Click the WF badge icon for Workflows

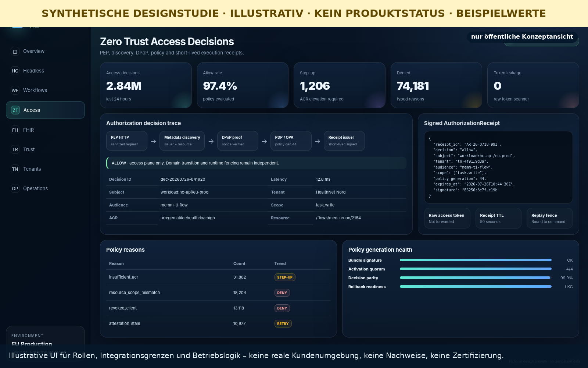click(15, 91)
